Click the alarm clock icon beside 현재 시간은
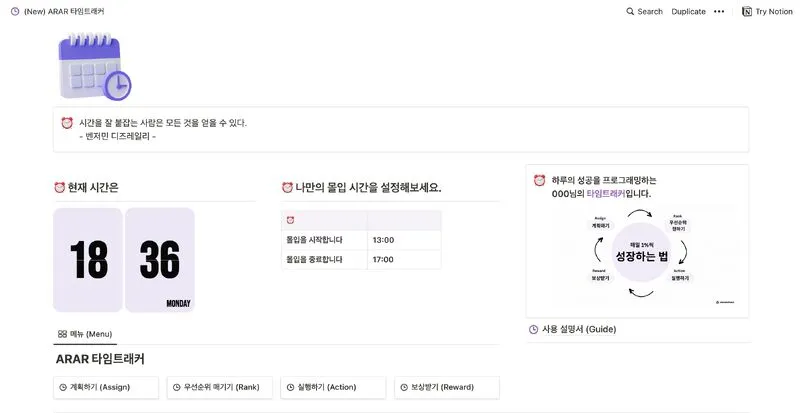The height and width of the screenshot is (413, 800). click(59, 187)
